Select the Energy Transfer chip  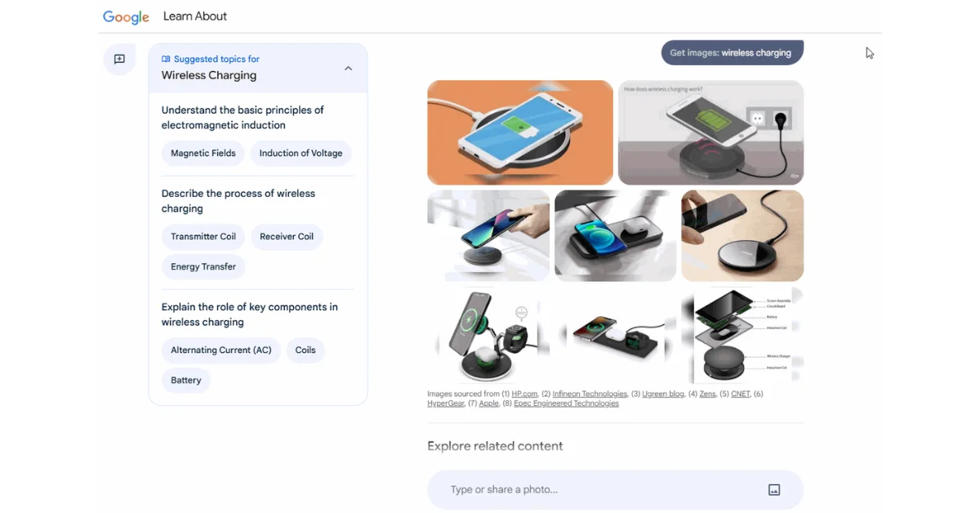(x=203, y=267)
